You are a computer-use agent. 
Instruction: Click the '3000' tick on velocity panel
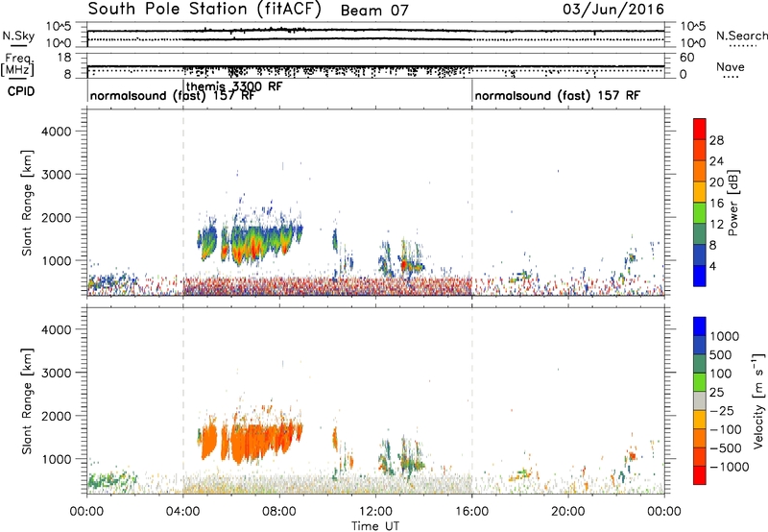coord(57,373)
